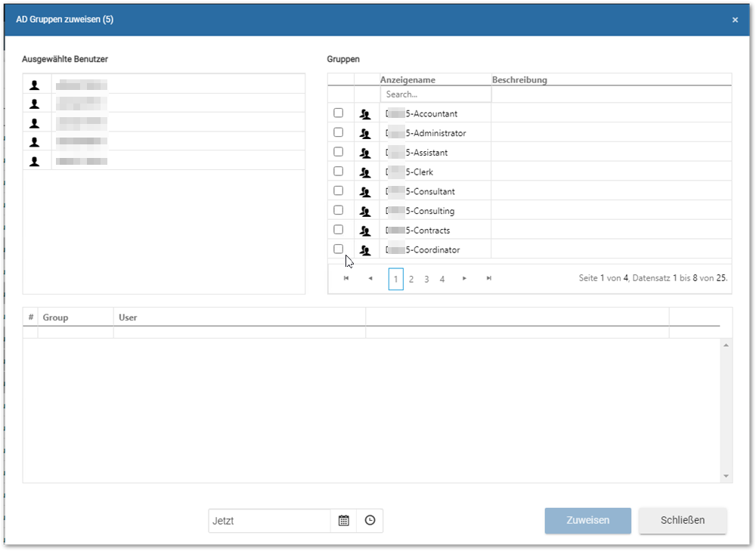Open the clock time picker icon
Viewport: 756px width, 551px height.
[370, 521]
